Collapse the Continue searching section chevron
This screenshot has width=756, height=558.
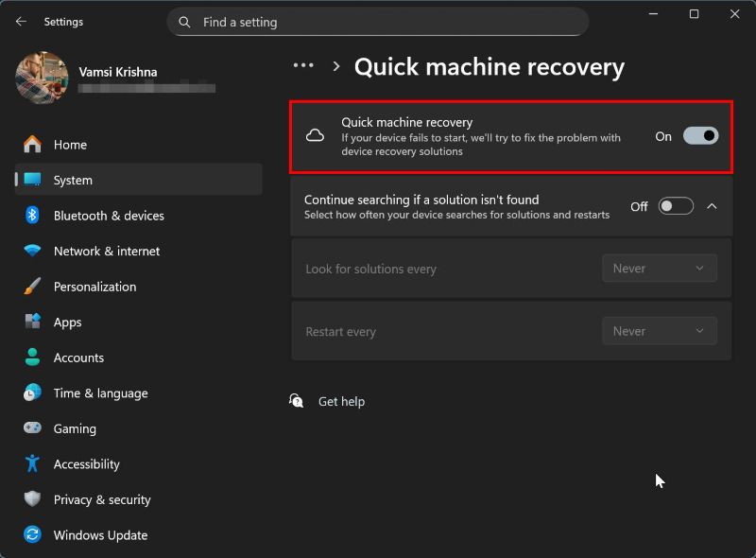(713, 206)
